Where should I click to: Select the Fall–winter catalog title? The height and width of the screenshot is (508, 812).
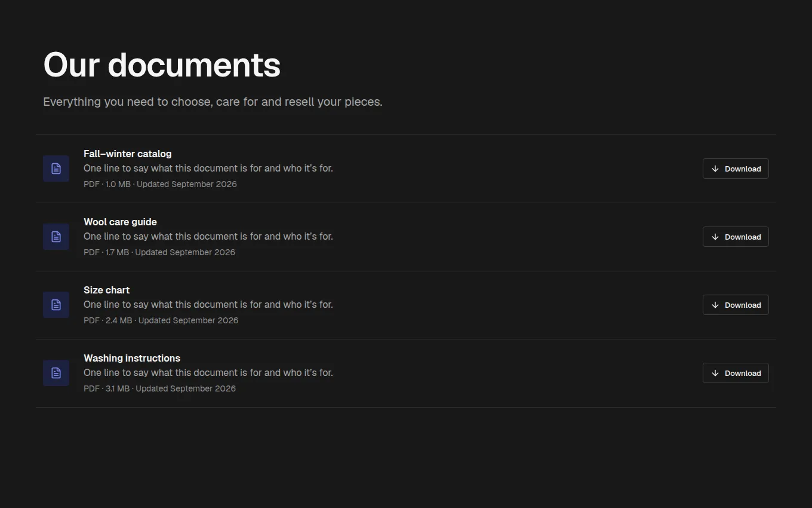pyautogui.click(x=128, y=154)
